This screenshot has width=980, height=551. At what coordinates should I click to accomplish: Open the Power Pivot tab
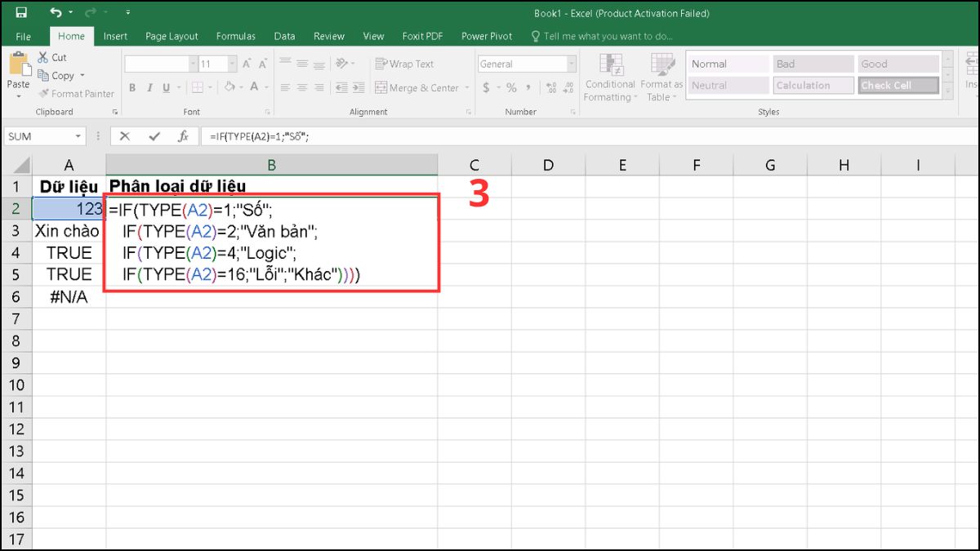[486, 36]
